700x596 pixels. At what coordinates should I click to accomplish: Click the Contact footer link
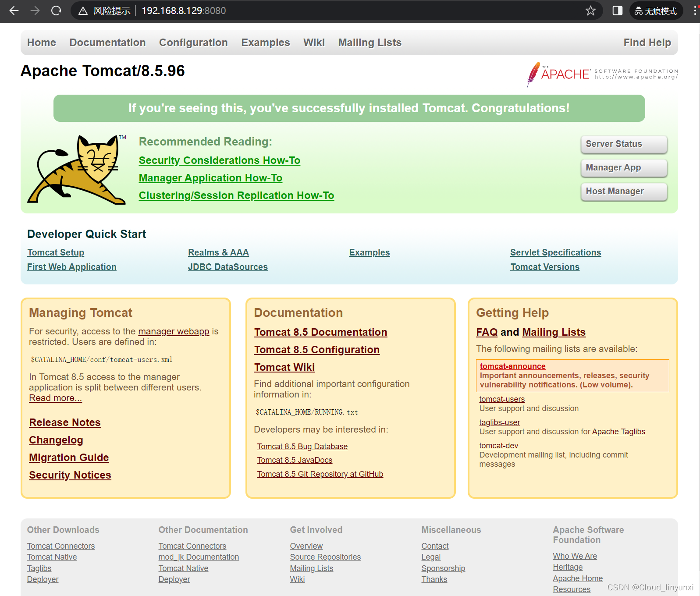(x=435, y=546)
